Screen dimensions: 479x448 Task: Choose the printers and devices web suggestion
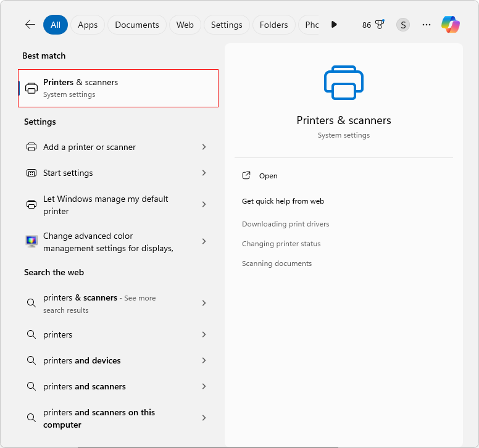82,360
